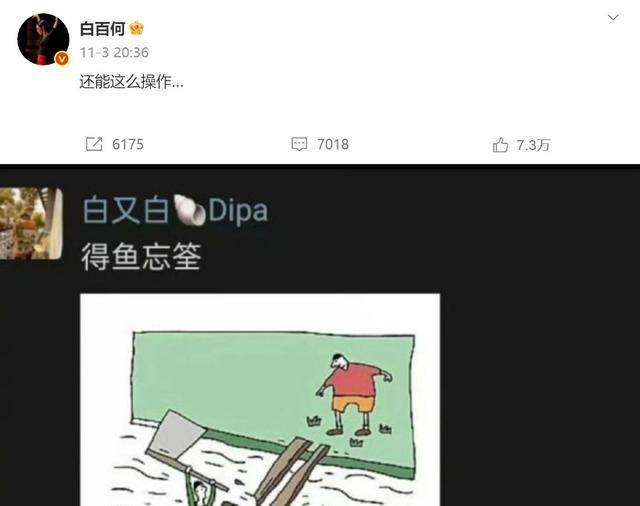Expand the post options chevron
This screenshot has height=506, width=640.
[613, 18]
